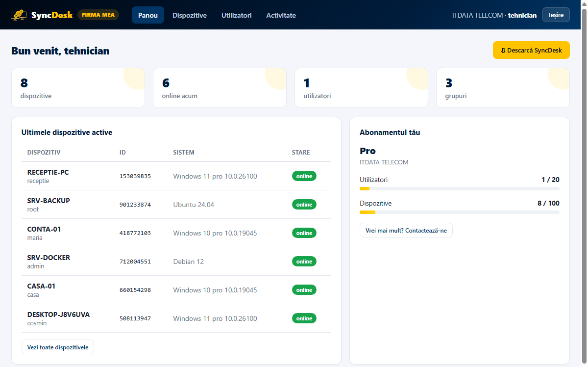
Task: Click online badge for SRV-DOCKER
Action: click(x=304, y=262)
